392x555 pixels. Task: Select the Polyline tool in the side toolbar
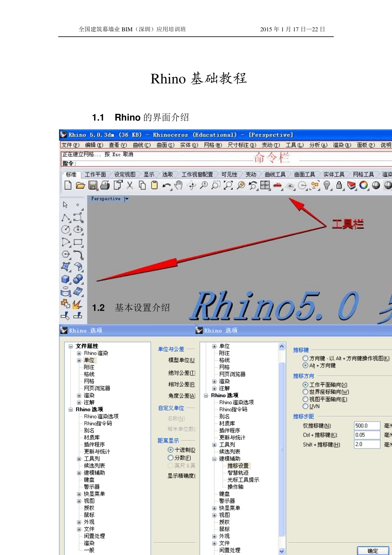pyautogui.click(x=66, y=218)
